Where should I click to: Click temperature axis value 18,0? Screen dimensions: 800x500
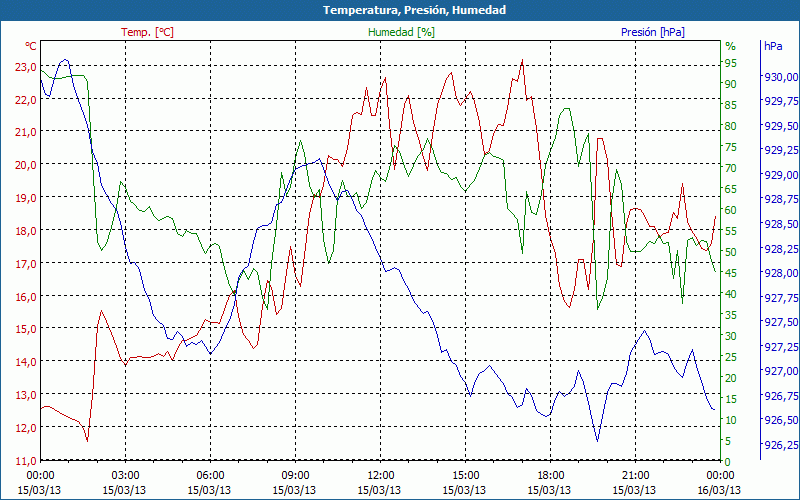coord(26,231)
